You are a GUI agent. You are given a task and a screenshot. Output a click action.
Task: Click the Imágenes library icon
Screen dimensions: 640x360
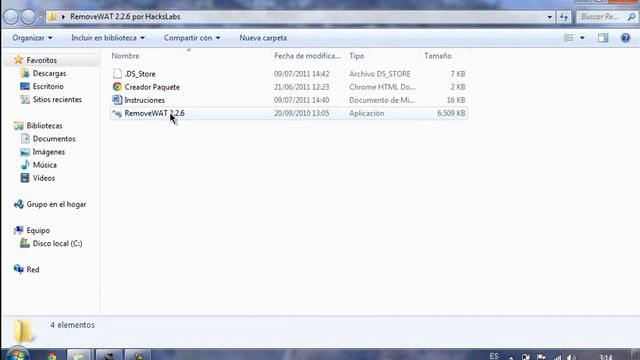25,151
